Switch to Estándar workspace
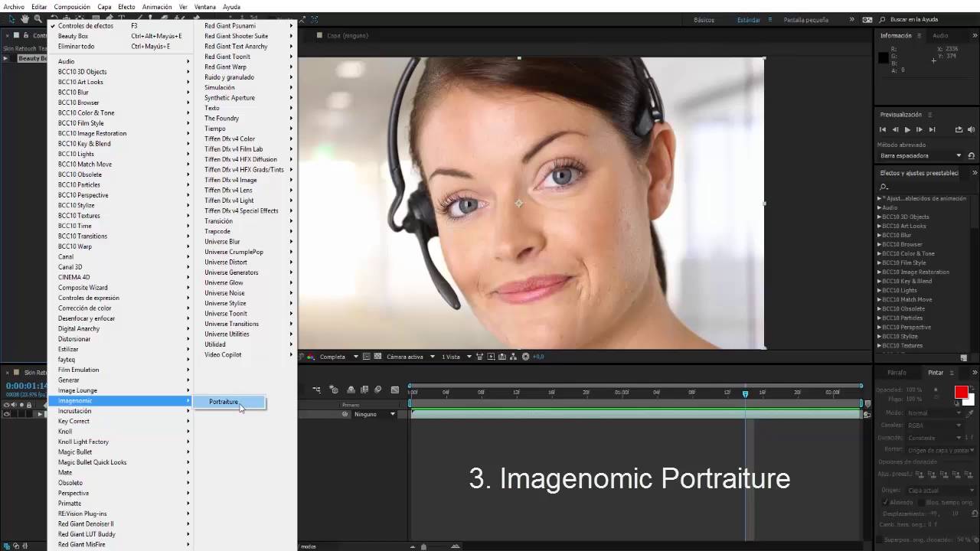The width and height of the screenshot is (980, 551). coord(749,20)
